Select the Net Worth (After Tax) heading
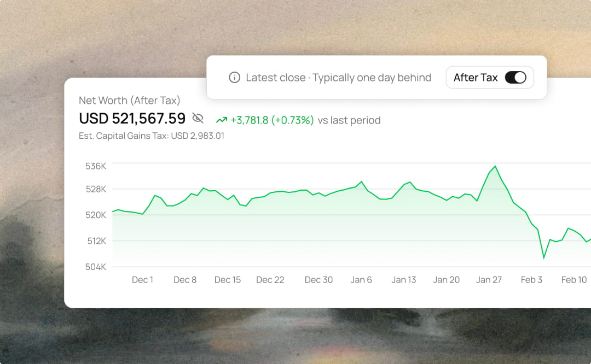The height and width of the screenshot is (364, 591). (x=130, y=101)
